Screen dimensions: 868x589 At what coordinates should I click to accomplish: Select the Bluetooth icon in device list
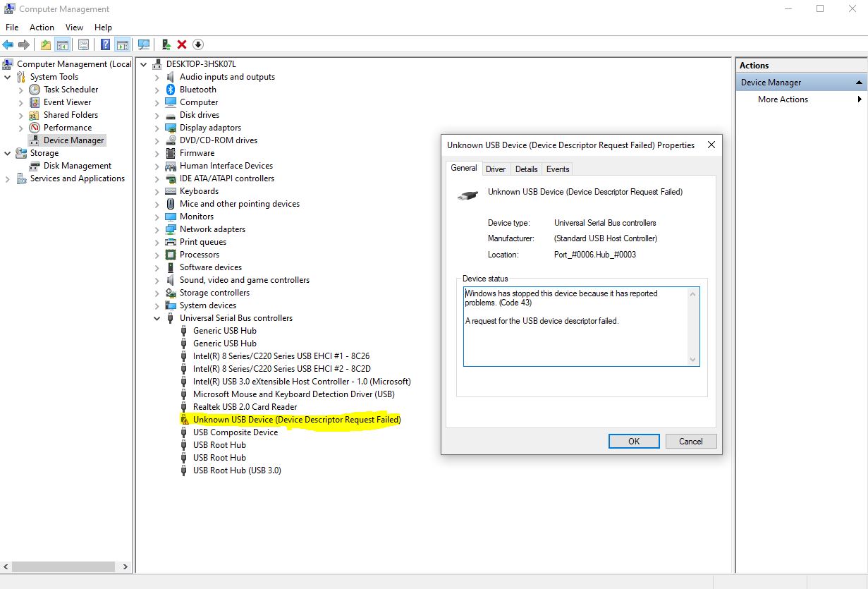click(x=170, y=90)
